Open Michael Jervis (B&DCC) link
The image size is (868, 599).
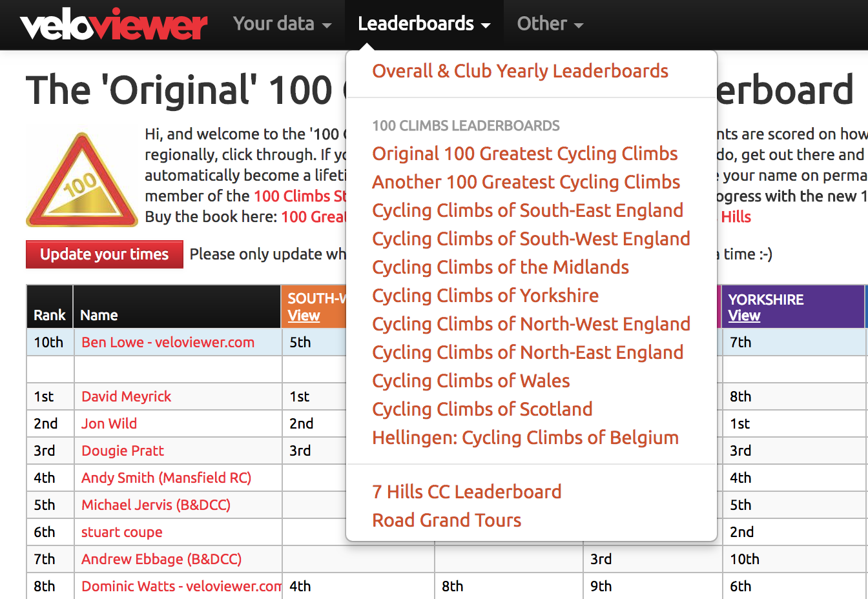[x=156, y=505]
